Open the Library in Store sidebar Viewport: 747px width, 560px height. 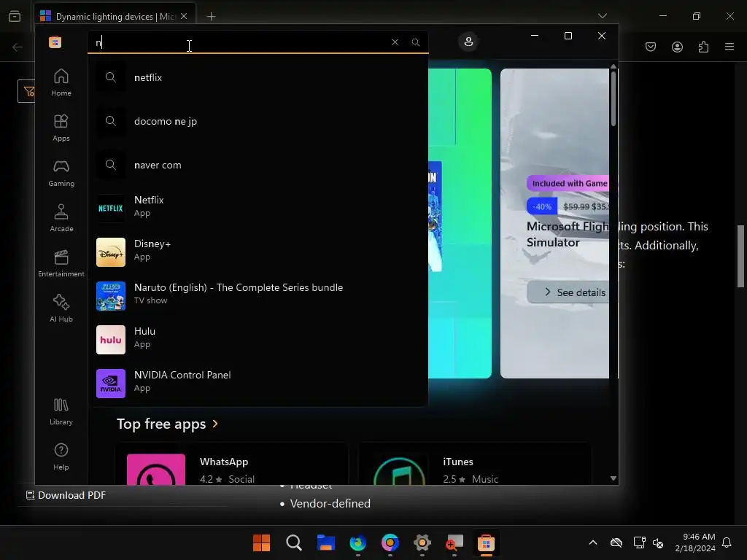tap(61, 411)
